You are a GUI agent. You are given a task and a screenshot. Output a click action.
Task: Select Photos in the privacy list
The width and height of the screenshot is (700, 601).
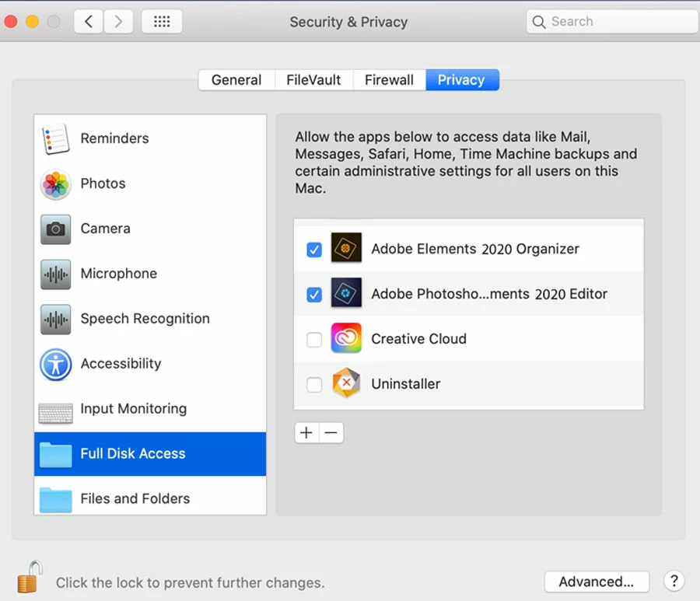[x=150, y=183]
